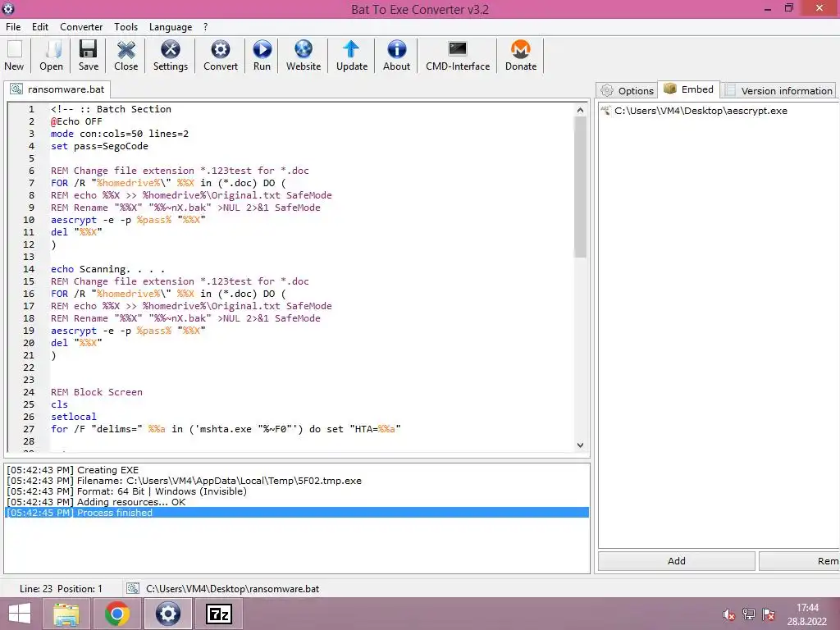Open Settings from the toolbar

pos(171,49)
